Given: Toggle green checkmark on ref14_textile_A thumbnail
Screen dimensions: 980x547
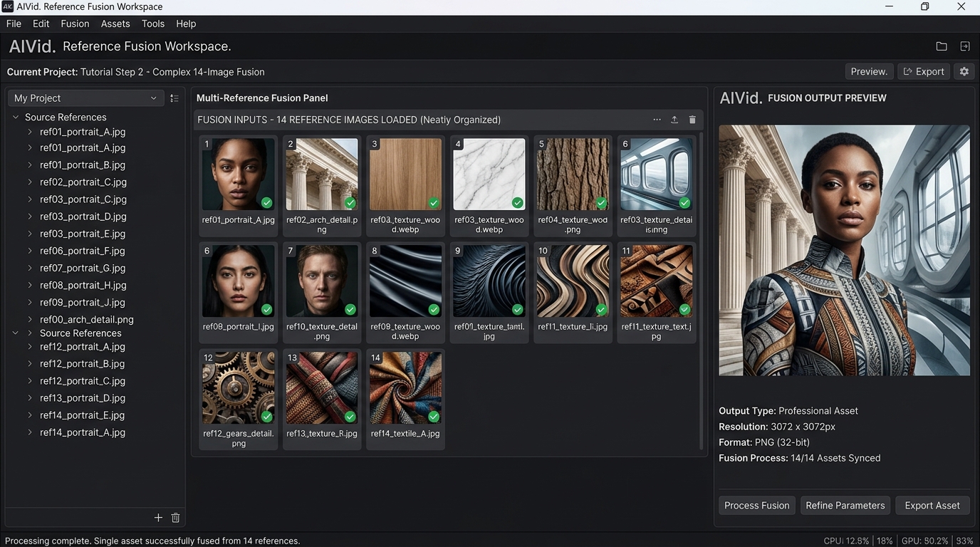Looking at the screenshot, I should (434, 417).
